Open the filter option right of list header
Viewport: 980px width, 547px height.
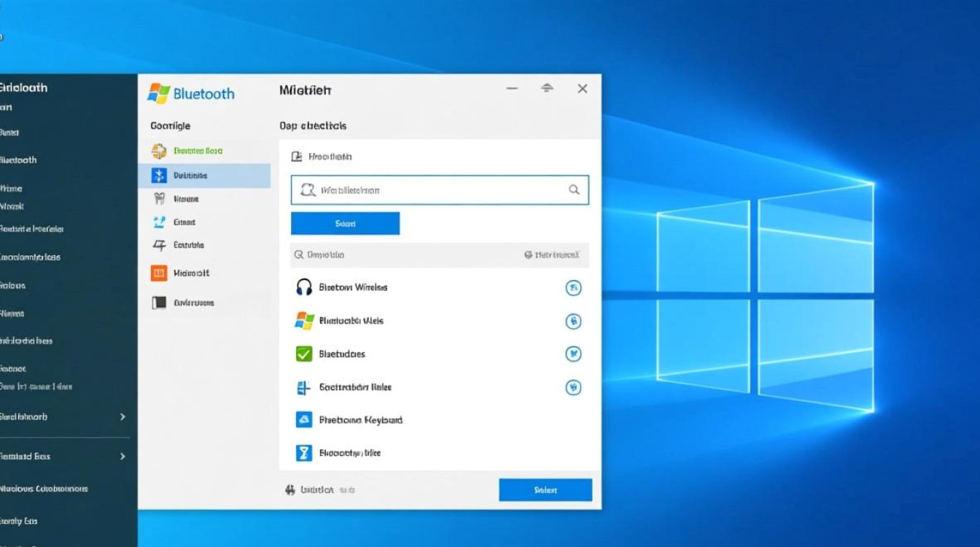click(x=552, y=255)
